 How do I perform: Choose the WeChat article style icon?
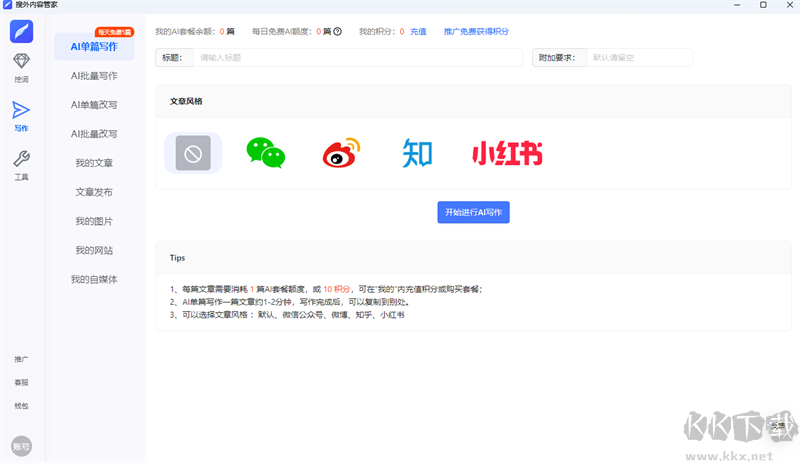pyautogui.click(x=265, y=153)
